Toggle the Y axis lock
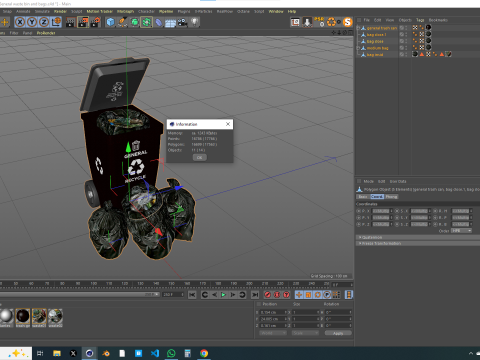Image resolution: width=480 pixels, height=360 pixels. [32, 22]
